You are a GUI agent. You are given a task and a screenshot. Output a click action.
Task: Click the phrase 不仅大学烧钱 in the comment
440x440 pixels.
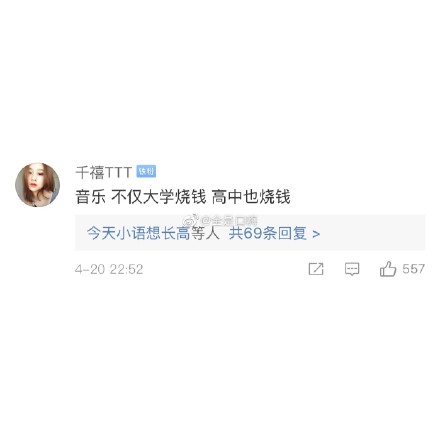point(159,196)
